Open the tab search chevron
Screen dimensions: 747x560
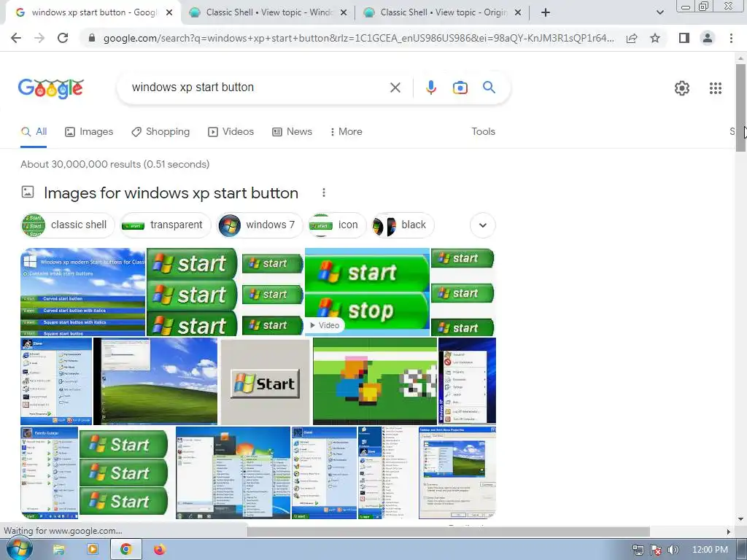pyautogui.click(x=659, y=12)
